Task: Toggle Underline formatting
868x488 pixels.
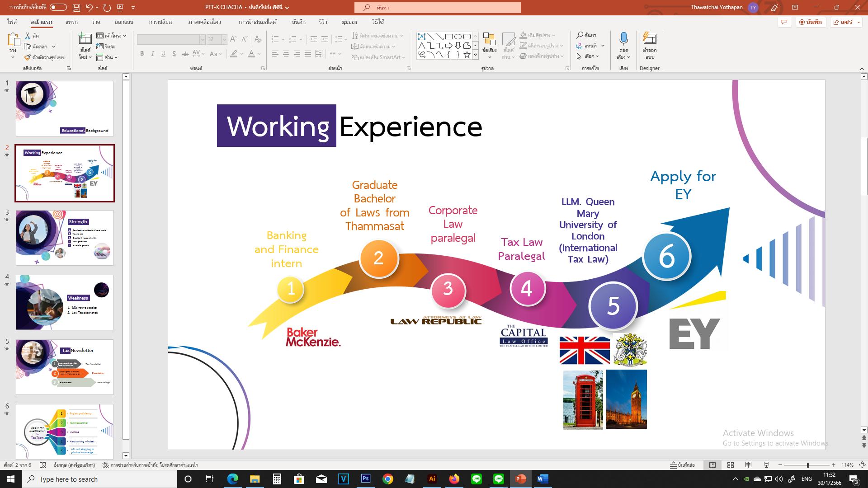Action: coord(163,54)
